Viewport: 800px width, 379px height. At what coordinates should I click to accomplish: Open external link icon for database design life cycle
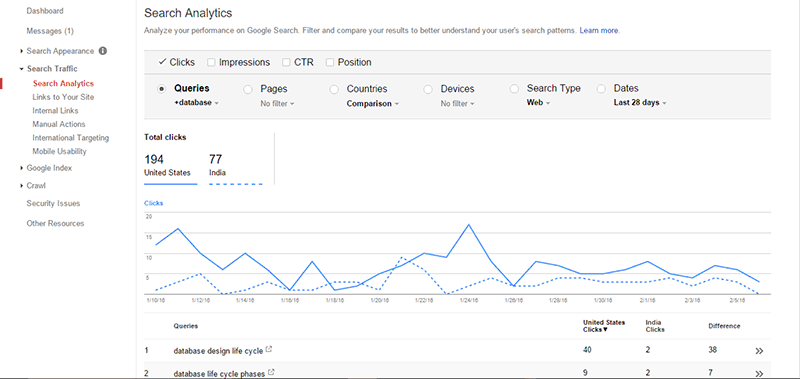(x=269, y=350)
